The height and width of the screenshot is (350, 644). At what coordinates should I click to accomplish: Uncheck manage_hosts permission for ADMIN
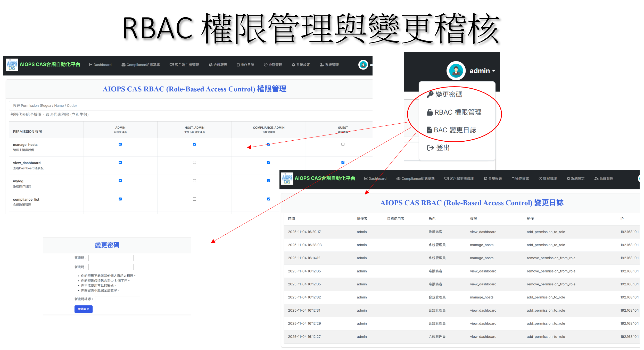pos(120,144)
